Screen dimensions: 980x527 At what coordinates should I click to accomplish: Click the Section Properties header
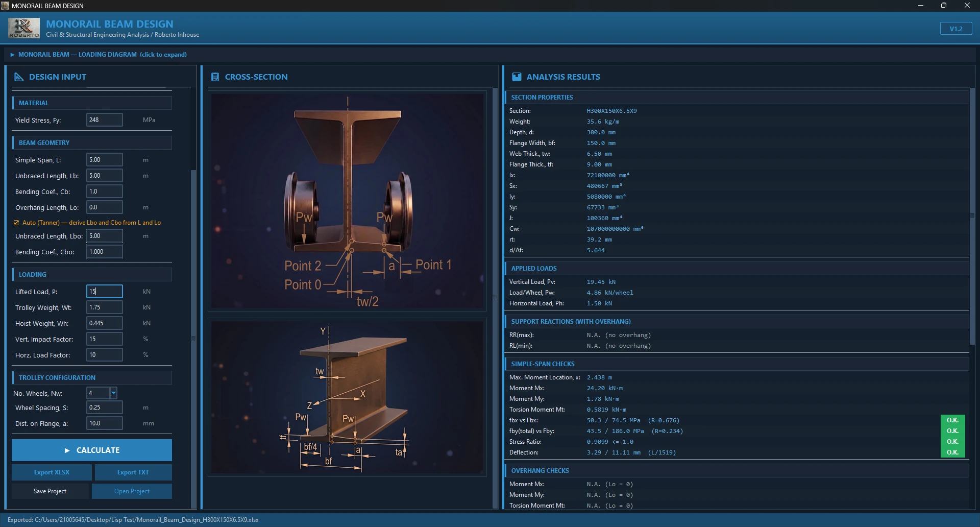pyautogui.click(x=737, y=97)
